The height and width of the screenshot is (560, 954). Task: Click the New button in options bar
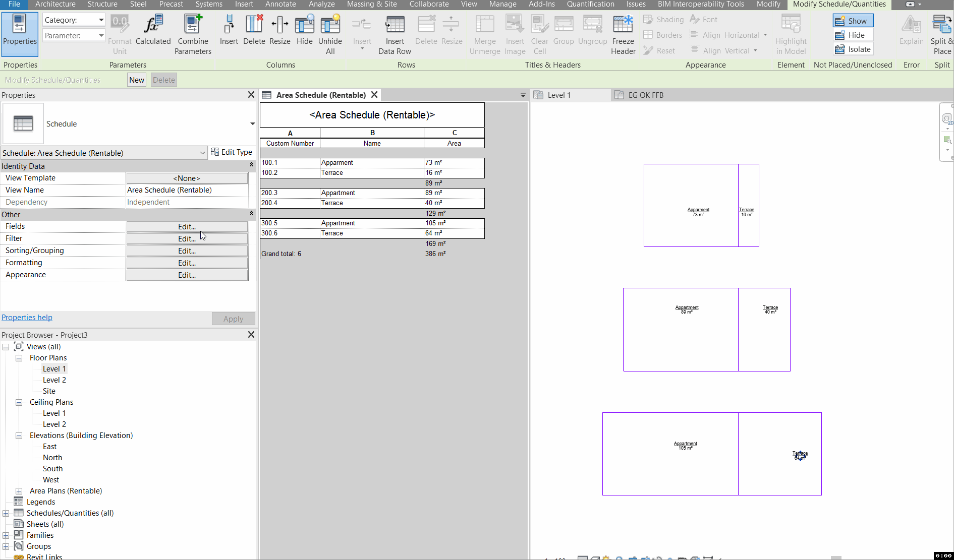coord(137,80)
